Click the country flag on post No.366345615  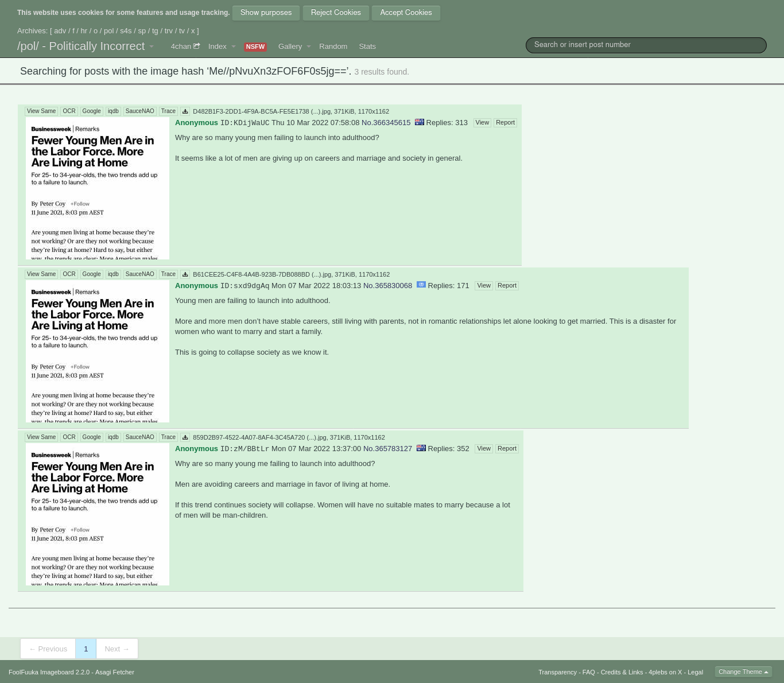[420, 122]
